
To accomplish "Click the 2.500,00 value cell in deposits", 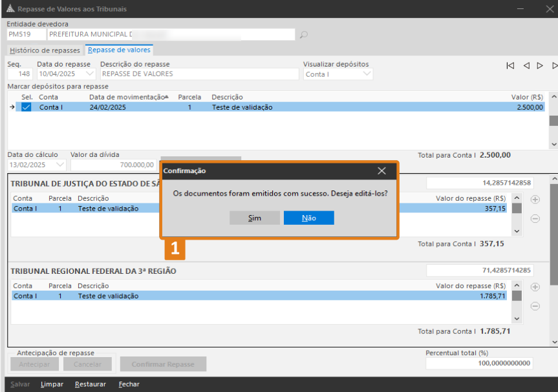I will (x=530, y=107).
